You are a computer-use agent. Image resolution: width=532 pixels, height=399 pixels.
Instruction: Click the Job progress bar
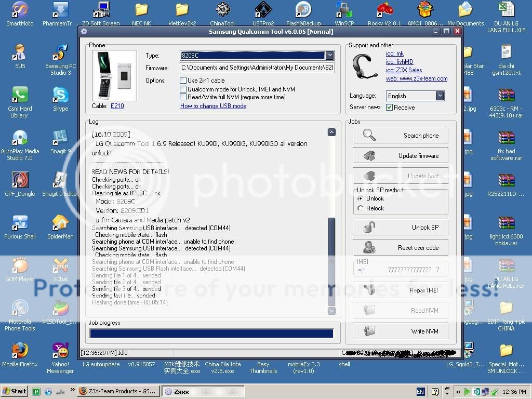click(211, 334)
